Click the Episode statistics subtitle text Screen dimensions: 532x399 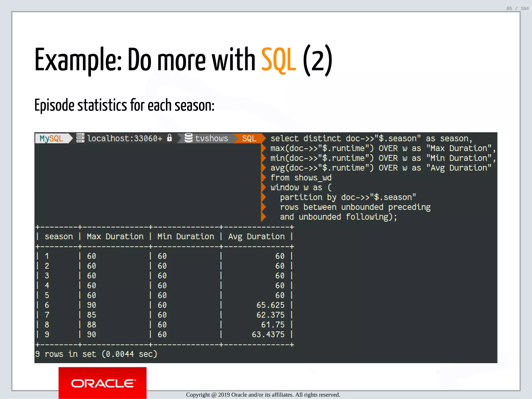124,105
